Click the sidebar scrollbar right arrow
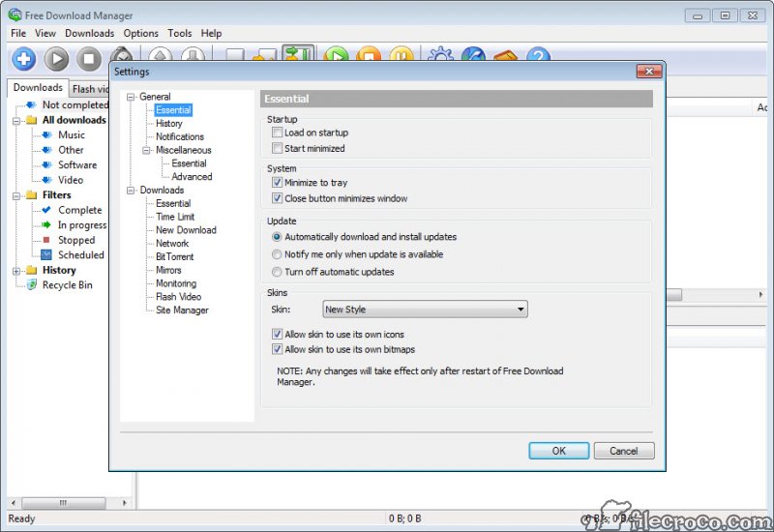The height and width of the screenshot is (532, 774). coord(124,503)
